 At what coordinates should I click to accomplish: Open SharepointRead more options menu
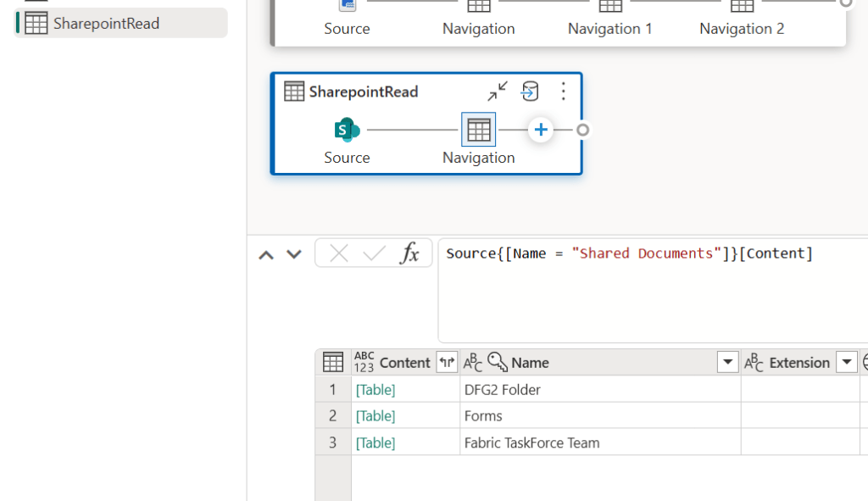point(564,92)
